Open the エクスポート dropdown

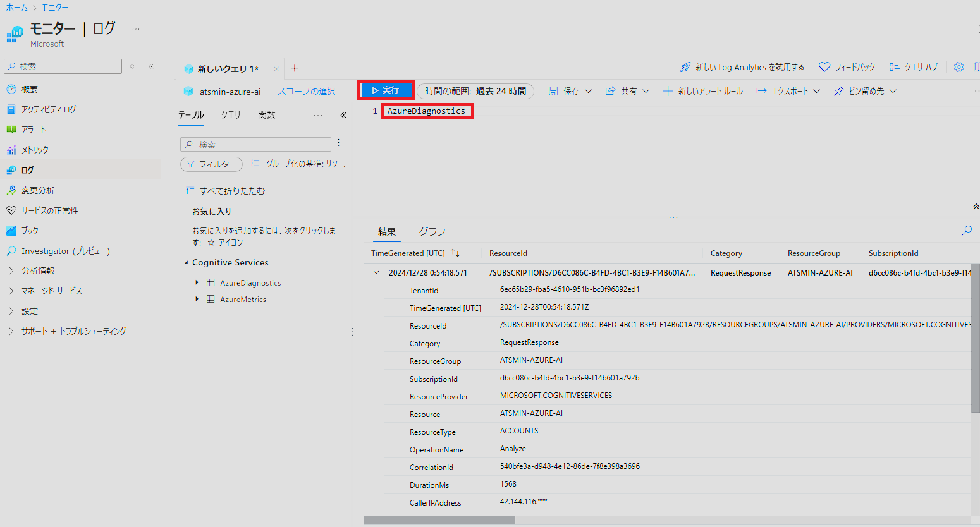click(x=788, y=91)
